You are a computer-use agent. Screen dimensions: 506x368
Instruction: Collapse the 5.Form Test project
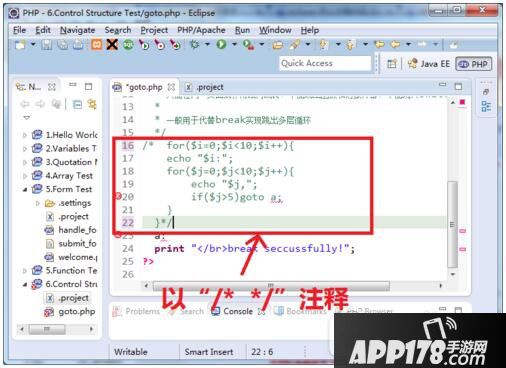coord(25,189)
